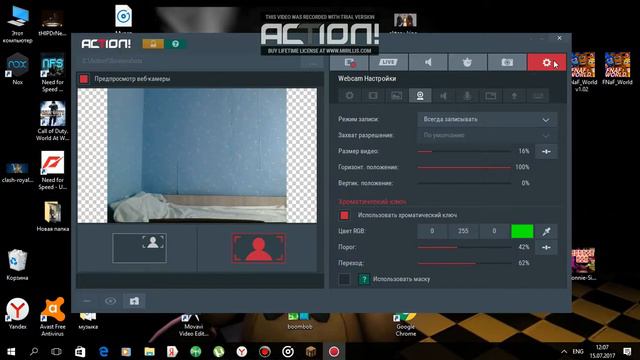
Task: Open File Explorer from the taskbar
Action: click(x=149, y=351)
